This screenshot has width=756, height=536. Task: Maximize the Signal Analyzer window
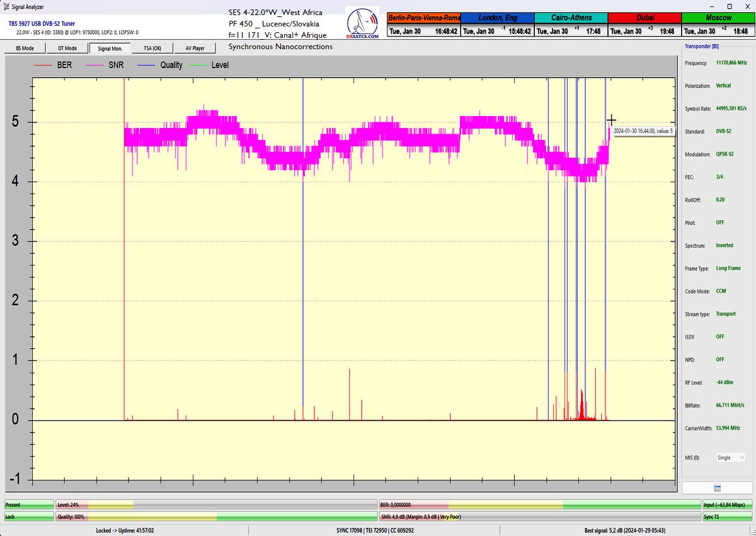pos(730,6)
